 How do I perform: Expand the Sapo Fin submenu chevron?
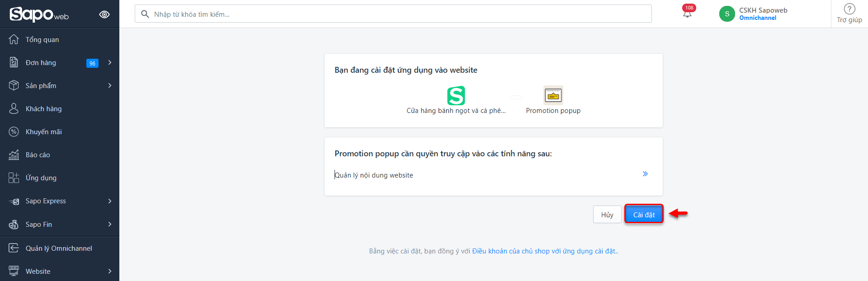(x=110, y=224)
